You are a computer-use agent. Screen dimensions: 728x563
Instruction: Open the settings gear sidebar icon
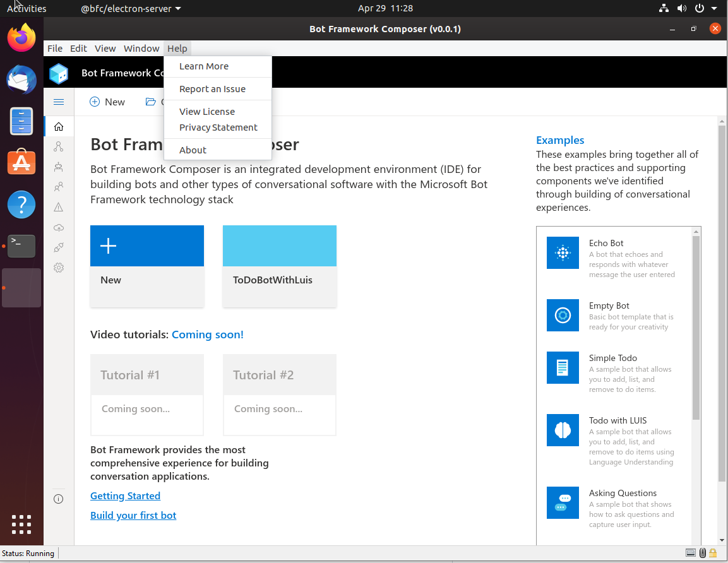[x=59, y=268]
